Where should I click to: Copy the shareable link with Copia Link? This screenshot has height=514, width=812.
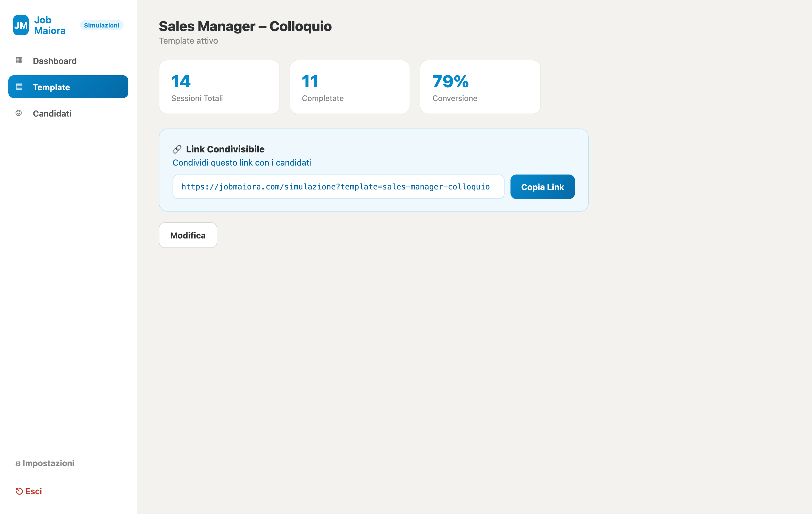[x=542, y=187]
